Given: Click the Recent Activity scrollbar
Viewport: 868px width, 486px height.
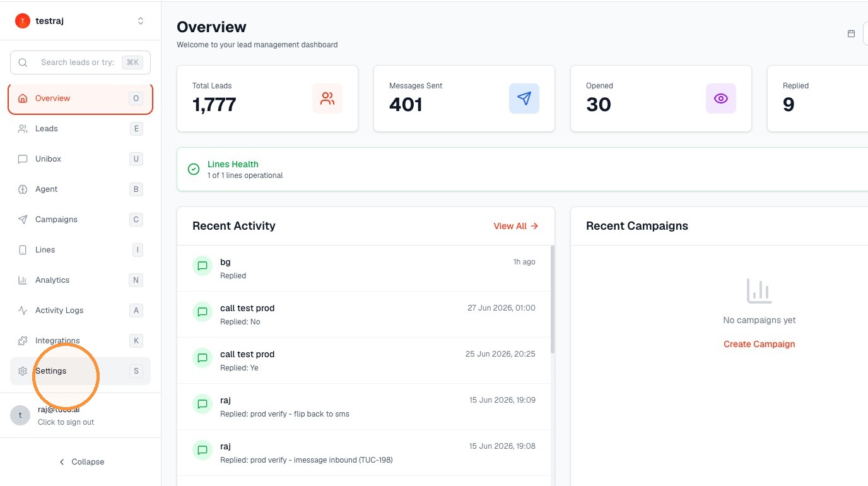Looking at the screenshot, I should point(553,300).
